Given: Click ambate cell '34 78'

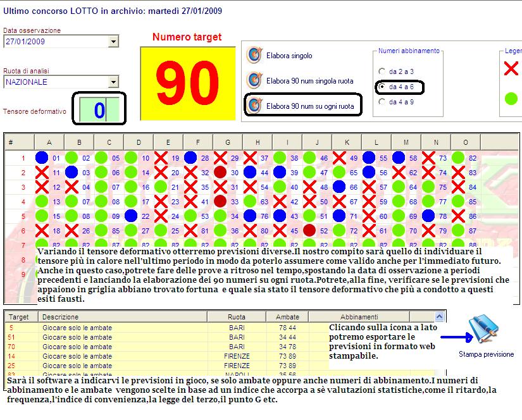Looking at the screenshot, I should point(287,347).
